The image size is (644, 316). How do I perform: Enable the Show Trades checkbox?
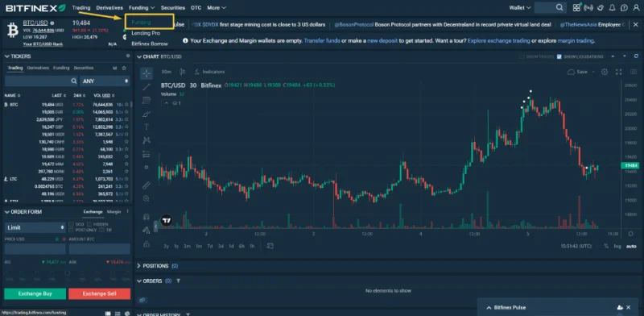point(522,56)
